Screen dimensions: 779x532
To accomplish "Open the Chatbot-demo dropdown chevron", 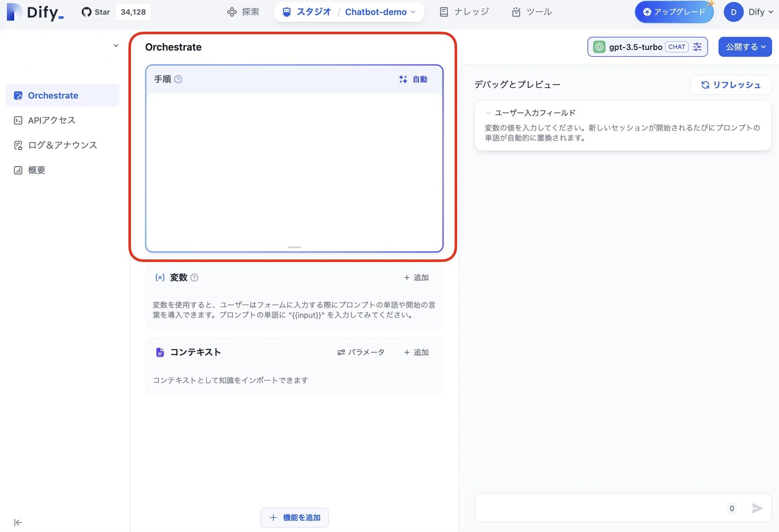I will [412, 12].
